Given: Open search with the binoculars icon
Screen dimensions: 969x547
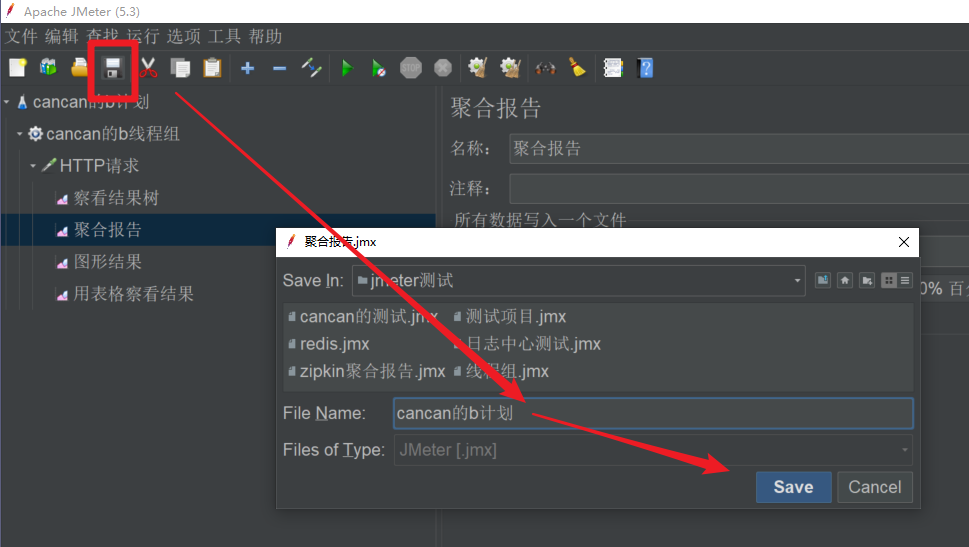Looking at the screenshot, I should coord(545,68).
